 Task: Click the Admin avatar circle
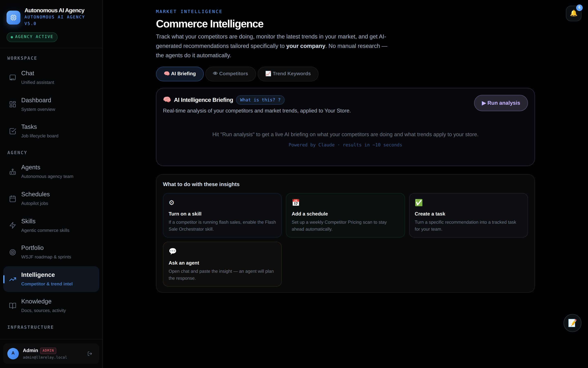(13, 354)
